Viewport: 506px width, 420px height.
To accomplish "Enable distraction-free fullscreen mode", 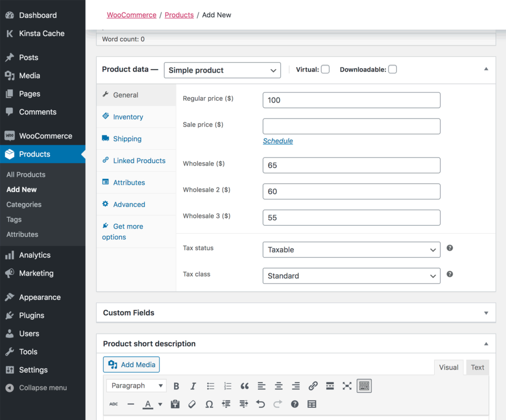I will (347, 386).
